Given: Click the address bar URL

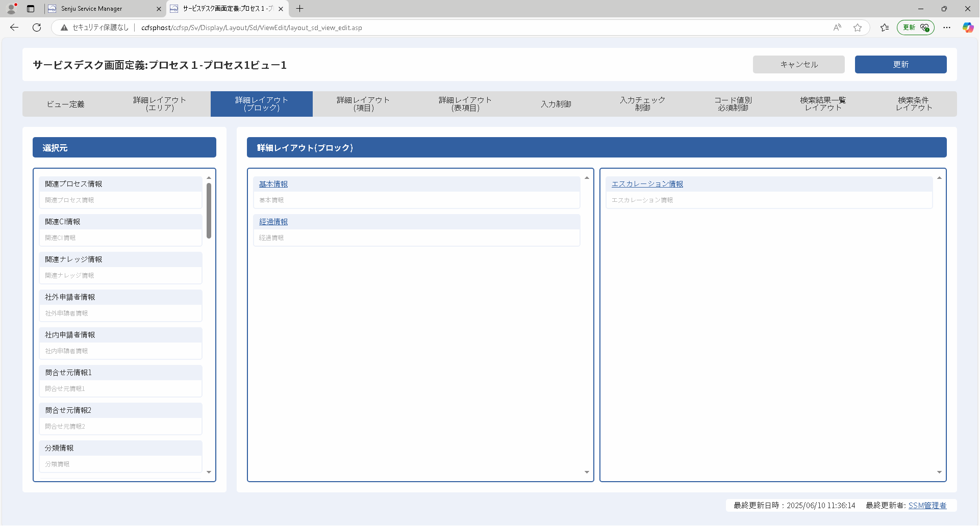Looking at the screenshot, I should point(252,28).
